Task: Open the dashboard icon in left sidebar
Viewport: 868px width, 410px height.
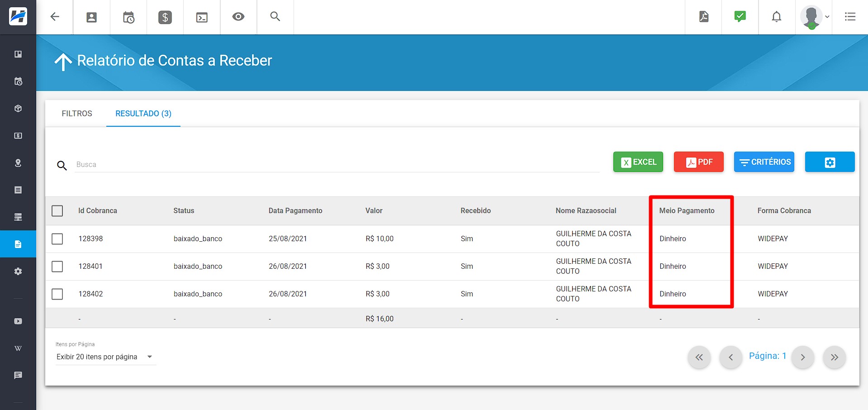Action: pos(18,54)
